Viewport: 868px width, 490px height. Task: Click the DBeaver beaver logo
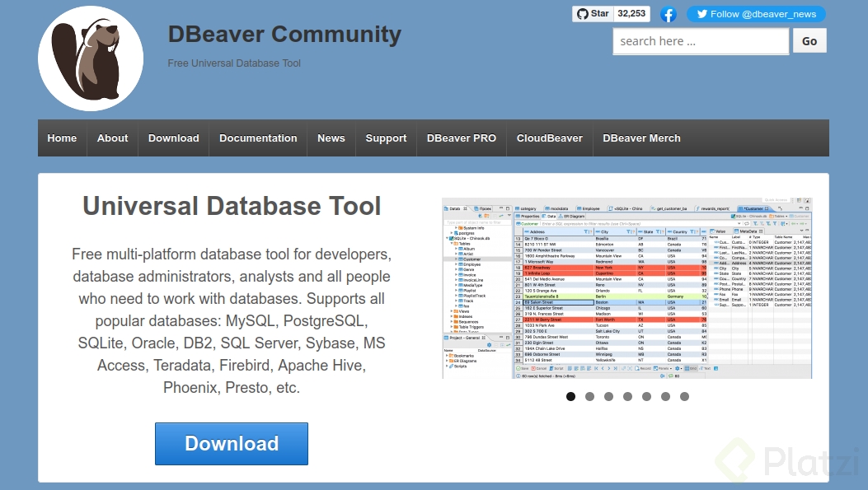click(90, 58)
